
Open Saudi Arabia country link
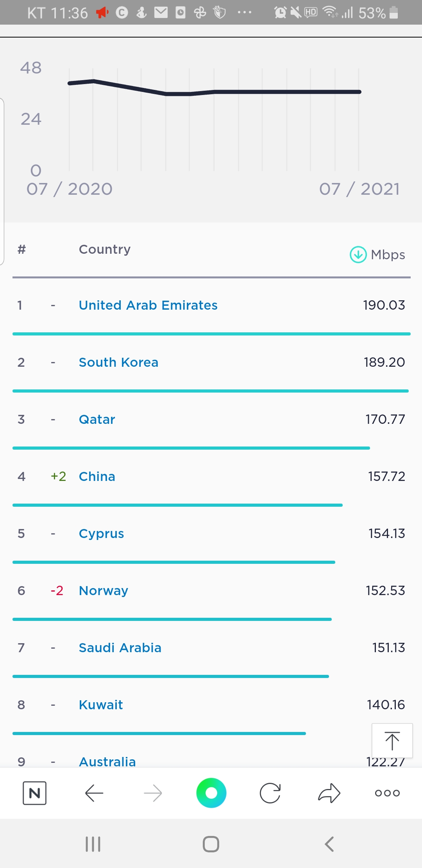[120, 648]
